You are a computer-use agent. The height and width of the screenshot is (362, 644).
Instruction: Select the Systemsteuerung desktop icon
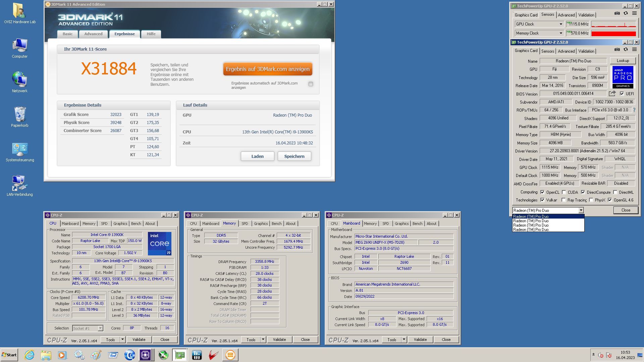[20, 152]
